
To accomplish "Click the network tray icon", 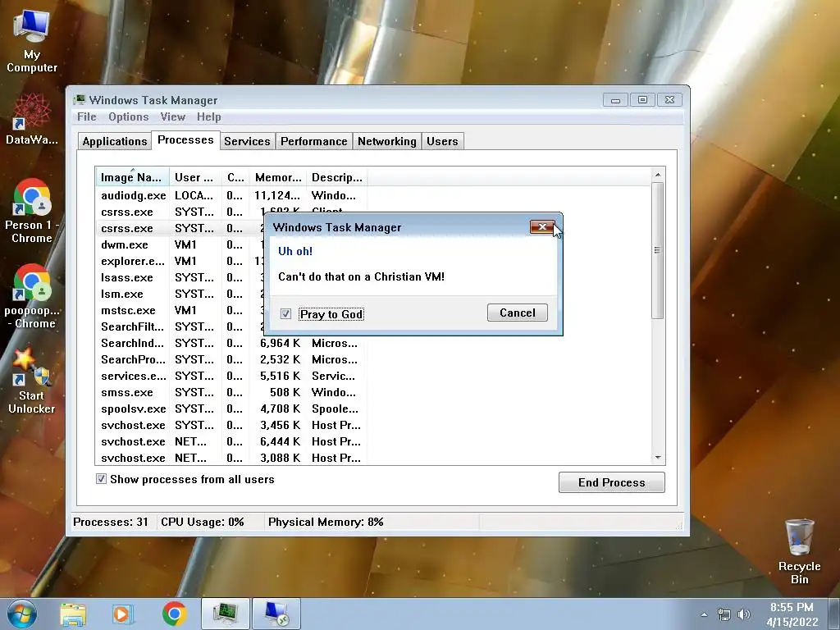I will pyautogui.click(x=724, y=614).
